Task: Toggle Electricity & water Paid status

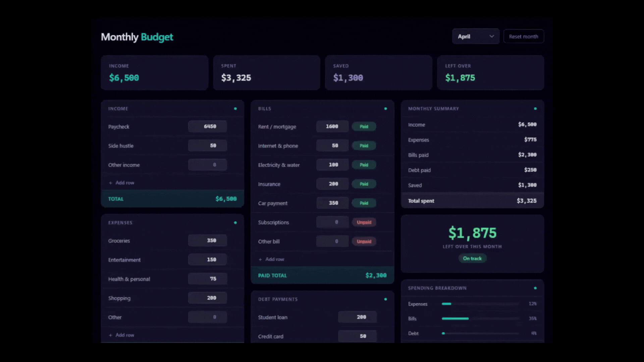Action: click(364, 165)
